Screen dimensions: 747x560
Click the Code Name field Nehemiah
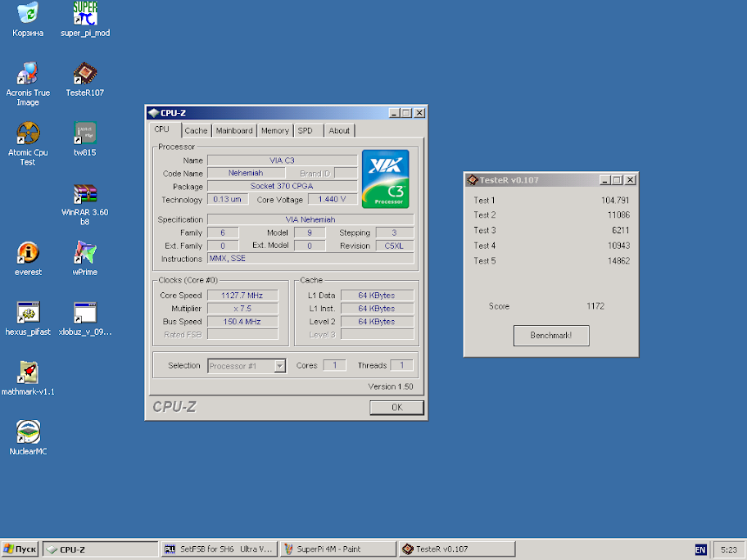click(x=246, y=173)
